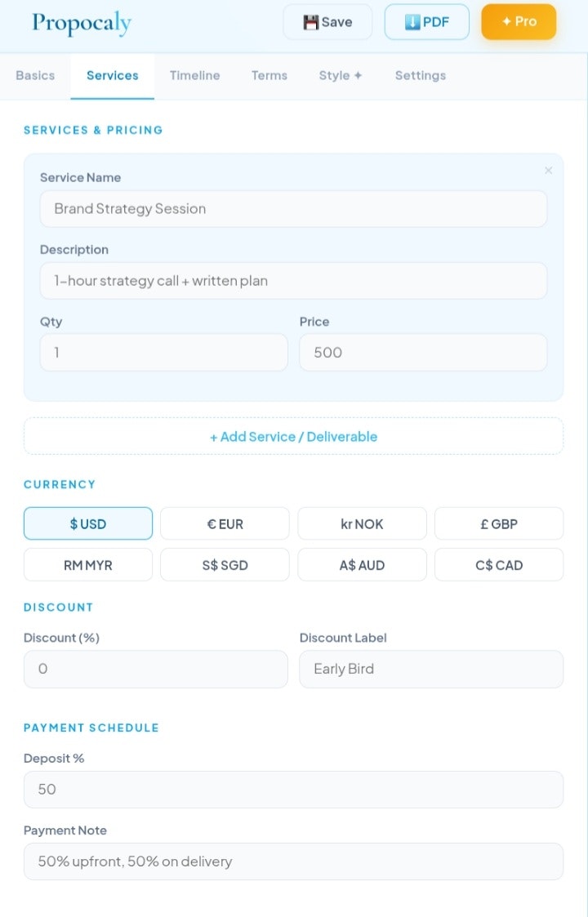This screenshot has height=917, width=588.
Task: Focus the Discount (%) field
Action: tap(155, 669)
